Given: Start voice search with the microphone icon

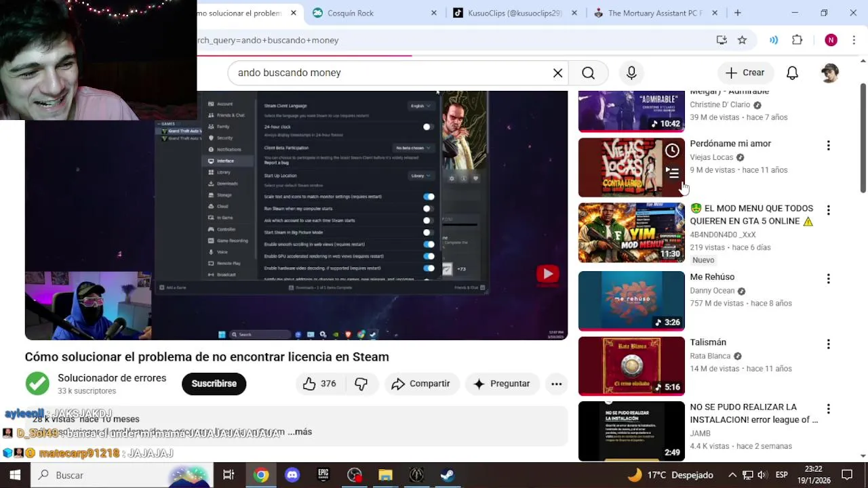Looking at the screenshot, I should pyautogui.click(x=631, y=73).
